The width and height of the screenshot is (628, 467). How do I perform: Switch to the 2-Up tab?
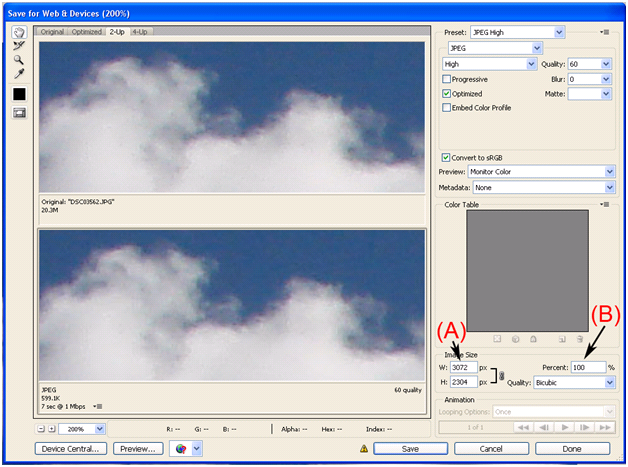coord(117,32)
